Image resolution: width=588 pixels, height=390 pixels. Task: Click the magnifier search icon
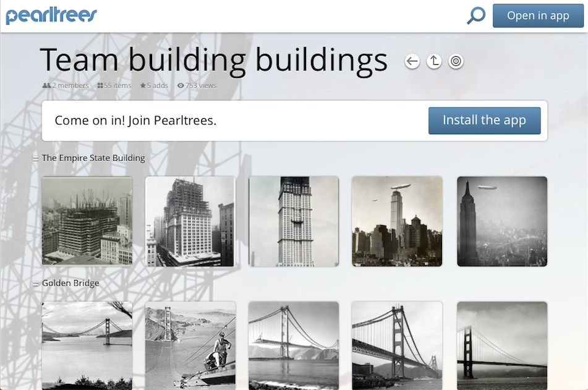(x=476, y=15)
